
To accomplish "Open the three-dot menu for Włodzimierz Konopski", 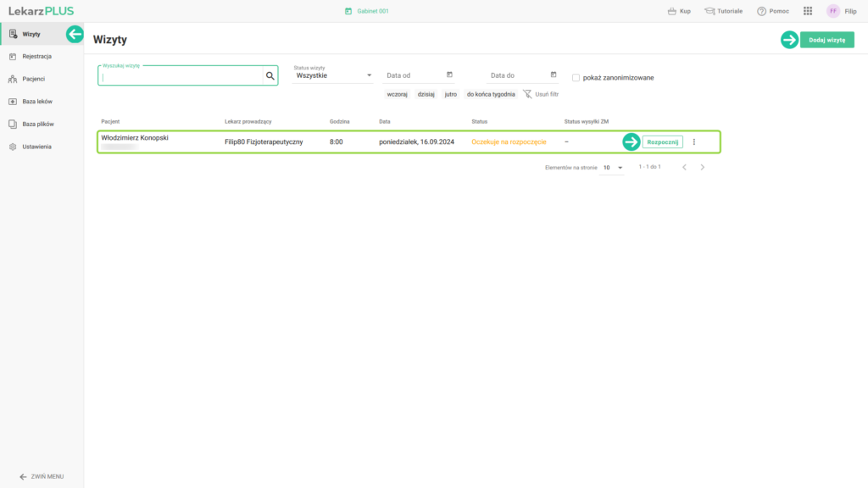I will [x=694, y=141].
